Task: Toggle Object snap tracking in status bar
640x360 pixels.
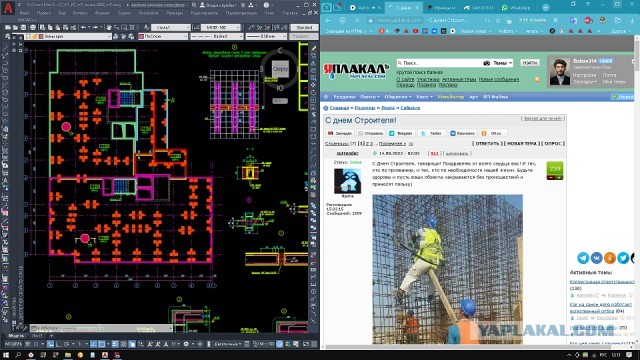Action: pyautogui.click(x=93, y=344)
